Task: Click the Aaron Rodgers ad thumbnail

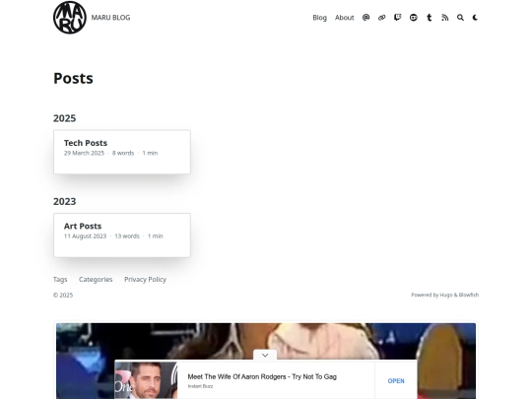Action: [x=146, y=380]
